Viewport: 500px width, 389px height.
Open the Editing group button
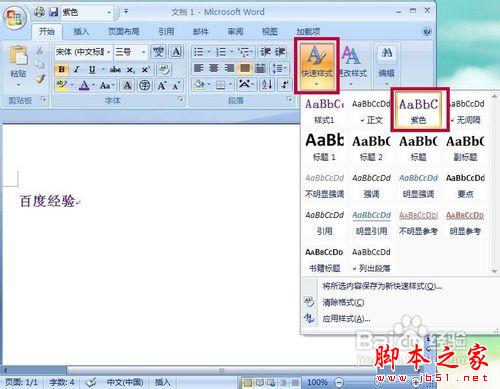point(387,65)
